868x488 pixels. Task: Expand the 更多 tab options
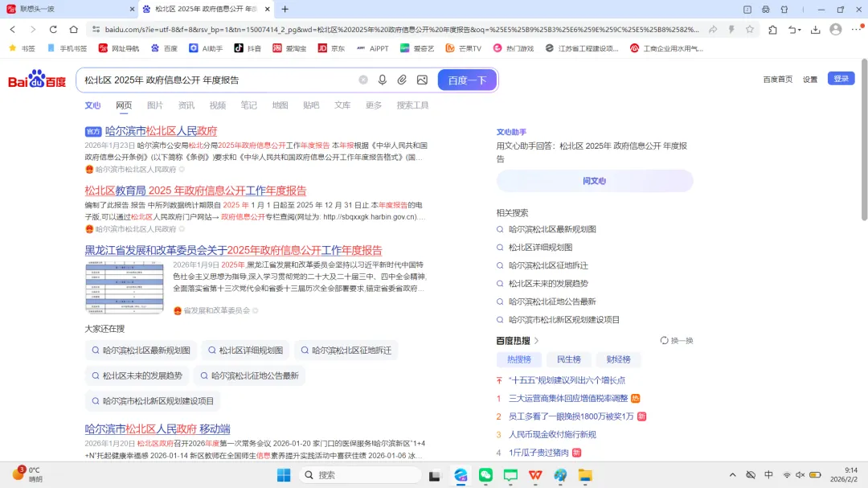tap(374, 105)
